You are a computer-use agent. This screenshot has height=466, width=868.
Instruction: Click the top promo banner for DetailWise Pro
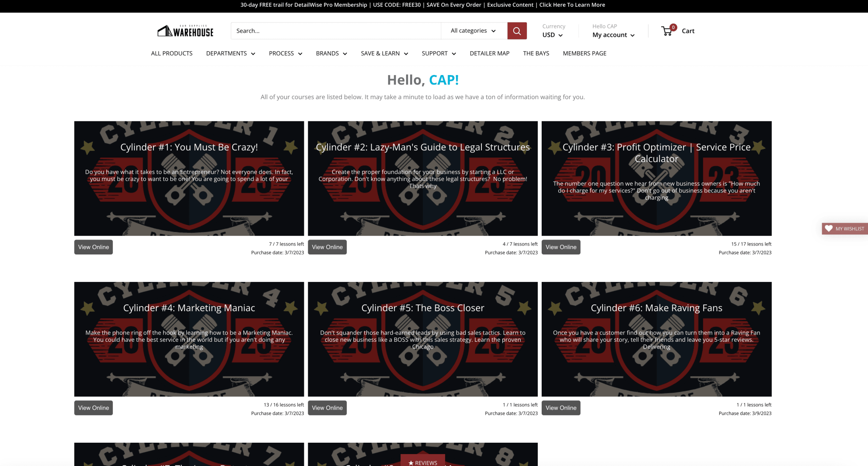click(x=423, y=5)
